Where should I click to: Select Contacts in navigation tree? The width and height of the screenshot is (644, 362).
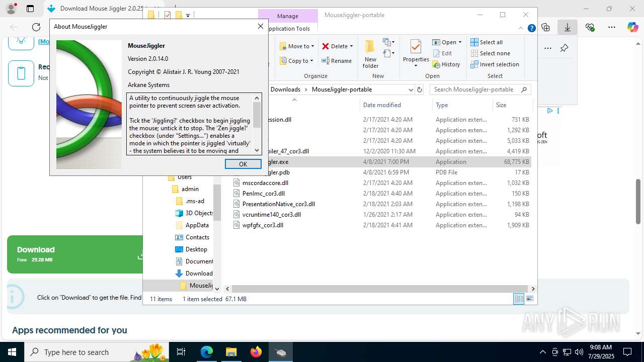pos(197,237)
